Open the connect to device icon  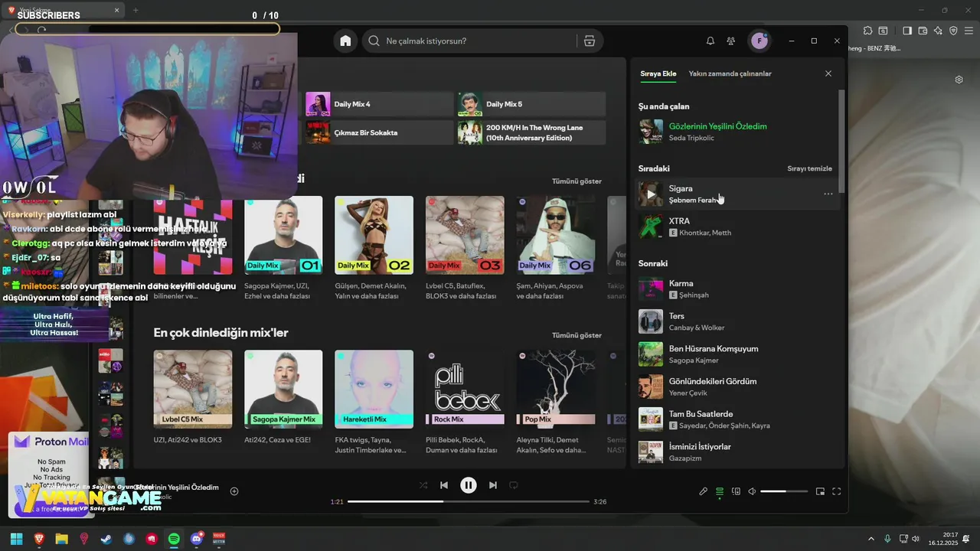pos(737,491)
